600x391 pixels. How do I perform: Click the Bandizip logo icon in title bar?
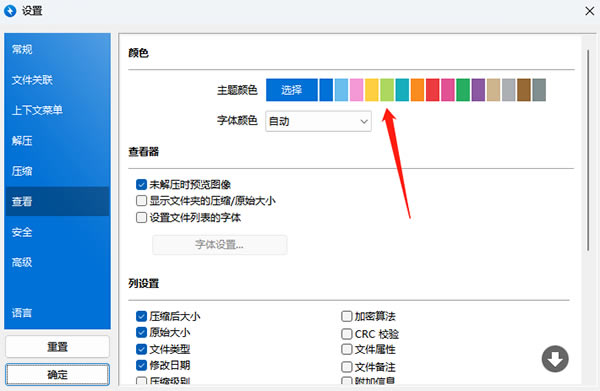10,11
